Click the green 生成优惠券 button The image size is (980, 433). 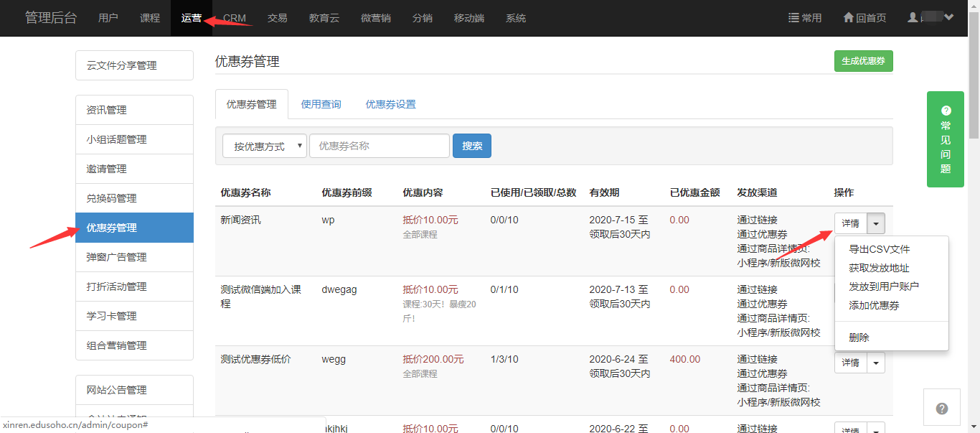(863, 61)
